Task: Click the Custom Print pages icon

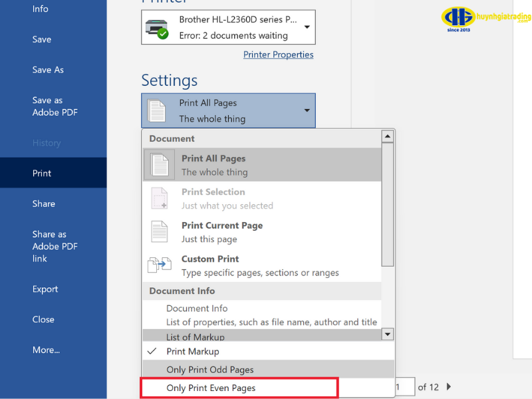Action: pyautogui.click(x=159, y=265)
